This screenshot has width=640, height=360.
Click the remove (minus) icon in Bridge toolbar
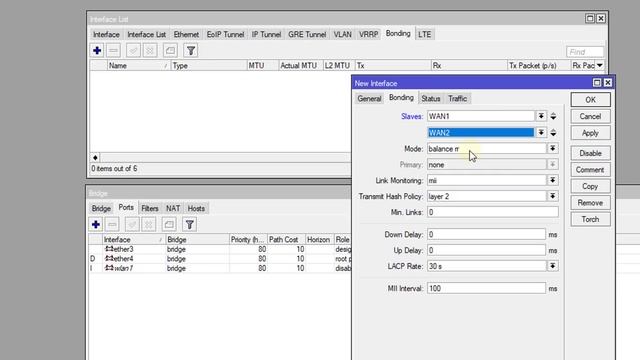pyautogui.click(x=112, y=224)
